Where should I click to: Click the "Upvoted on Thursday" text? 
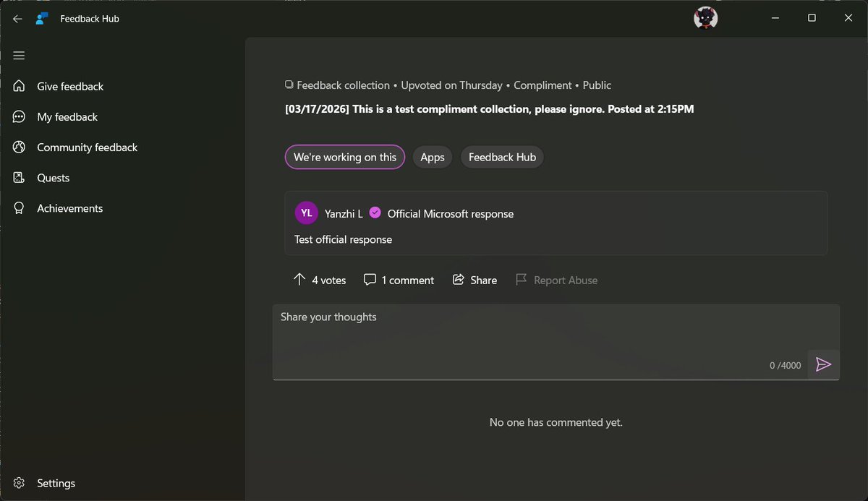(452, 85)
